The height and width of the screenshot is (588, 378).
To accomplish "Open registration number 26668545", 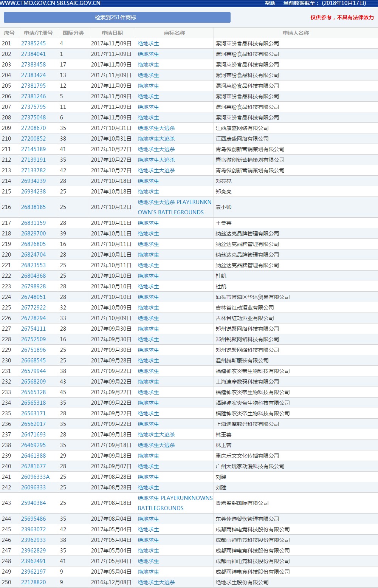I will click(x=33, y=361).
